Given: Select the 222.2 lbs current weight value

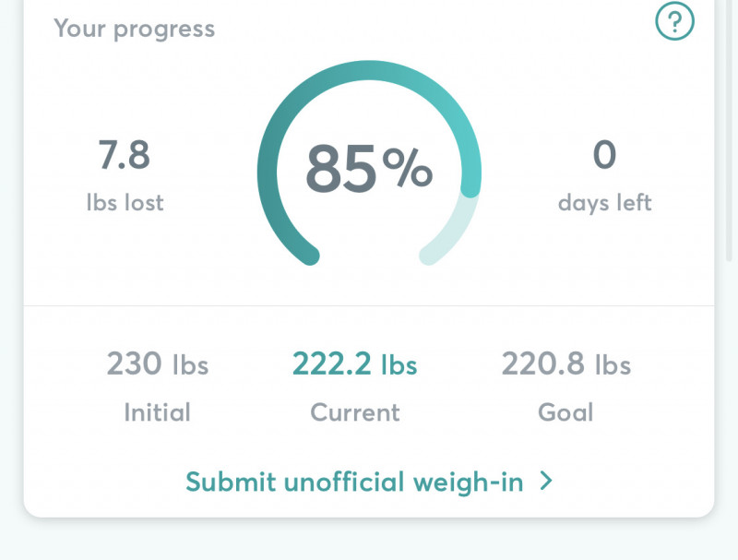Looking at the screenshot, I should point(355,364).
